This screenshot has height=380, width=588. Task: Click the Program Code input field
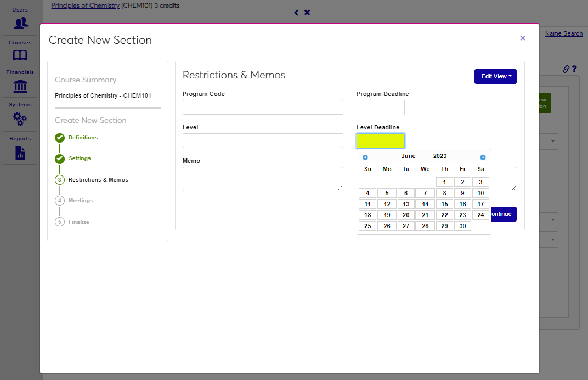click(x=263, y=107)
